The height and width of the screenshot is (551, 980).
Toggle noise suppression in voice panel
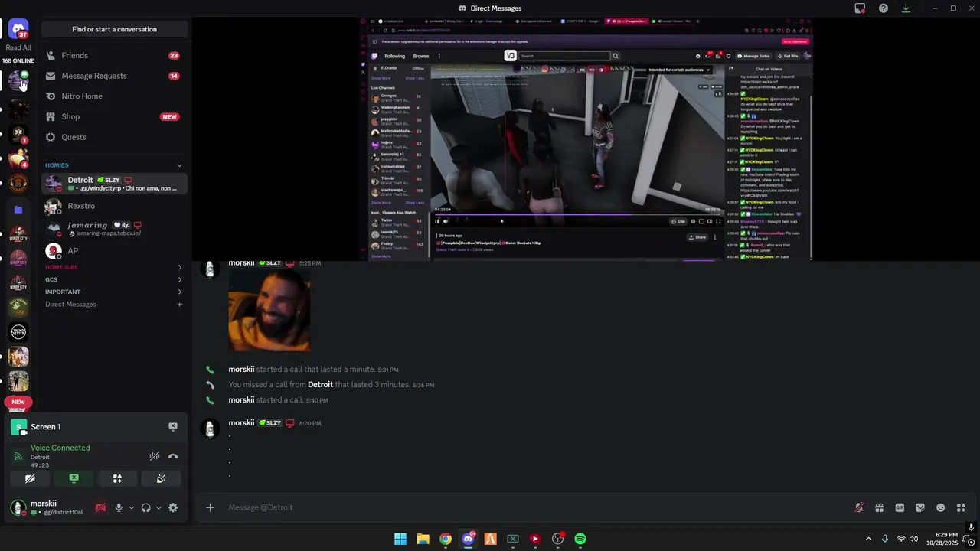point(155,456)
